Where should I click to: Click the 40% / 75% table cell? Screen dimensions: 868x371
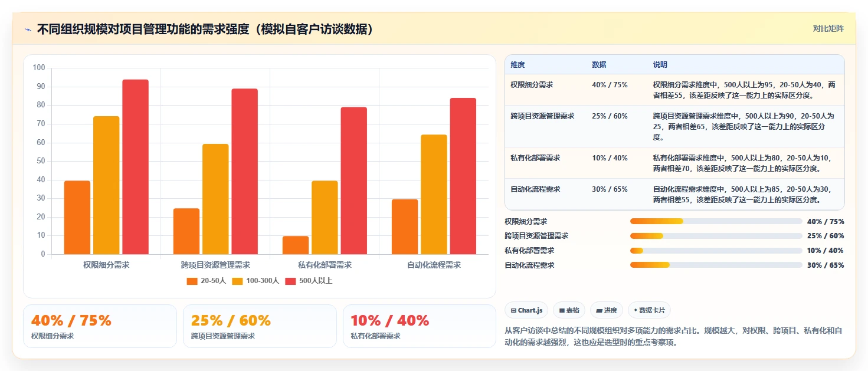click(610, 85)
